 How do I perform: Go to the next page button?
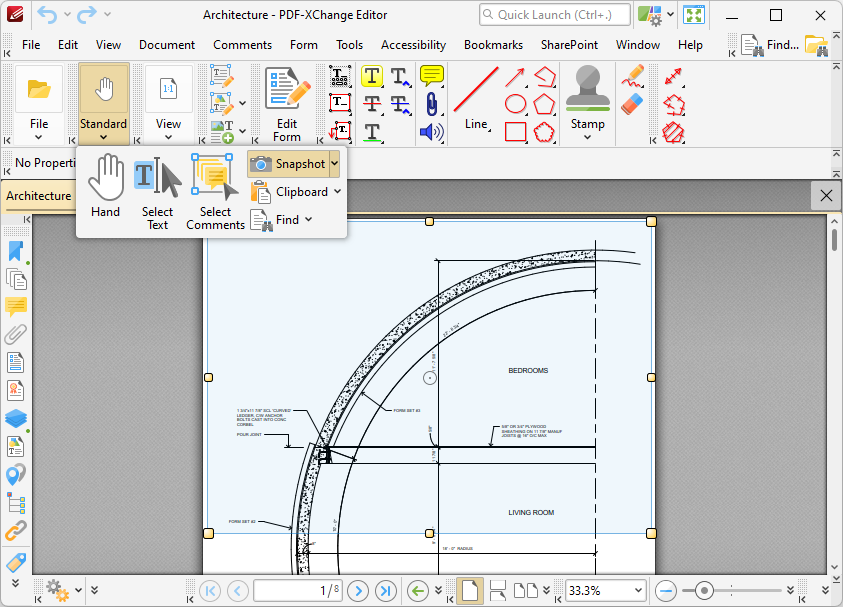(358, 591)
